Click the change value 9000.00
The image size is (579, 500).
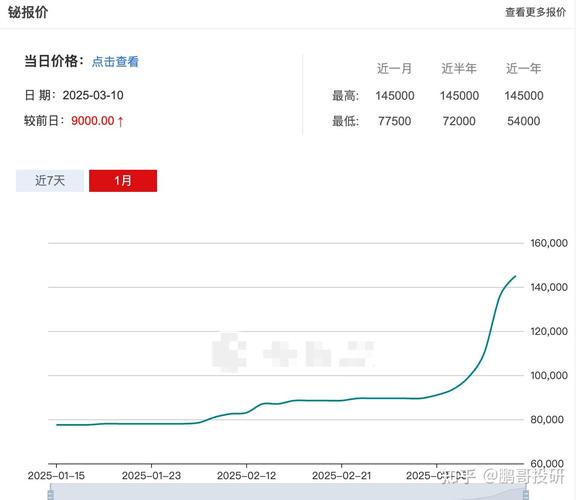[x=93, y=121]
